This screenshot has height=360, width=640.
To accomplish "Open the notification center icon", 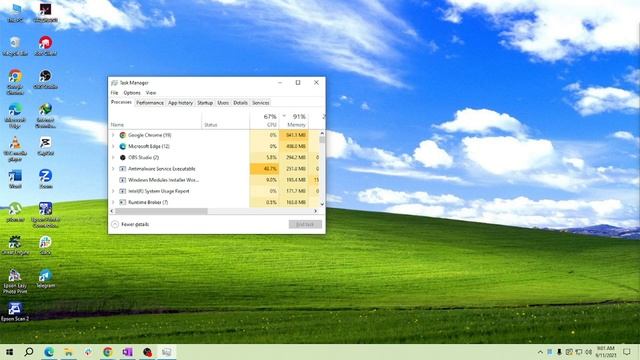I will pos(627,352).
